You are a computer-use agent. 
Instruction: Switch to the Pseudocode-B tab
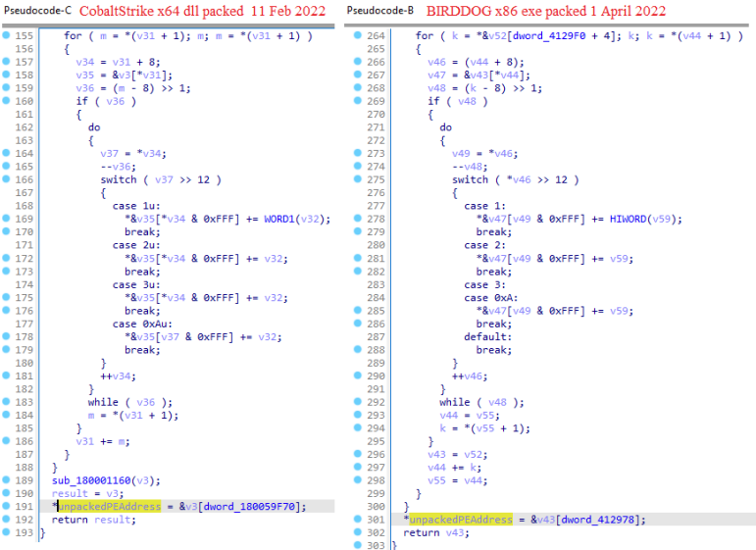tap(379, 10)
